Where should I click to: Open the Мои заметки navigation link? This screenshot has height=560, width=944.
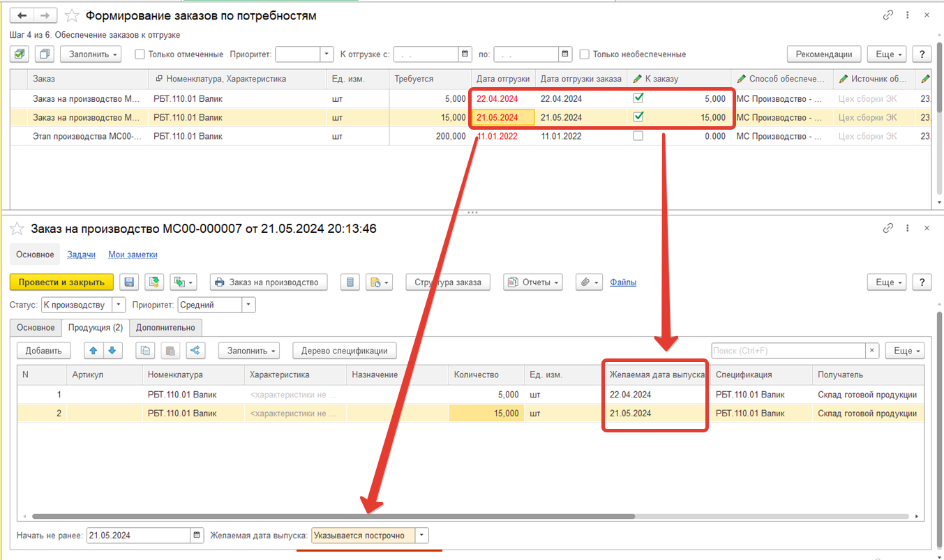coord(133,255)
